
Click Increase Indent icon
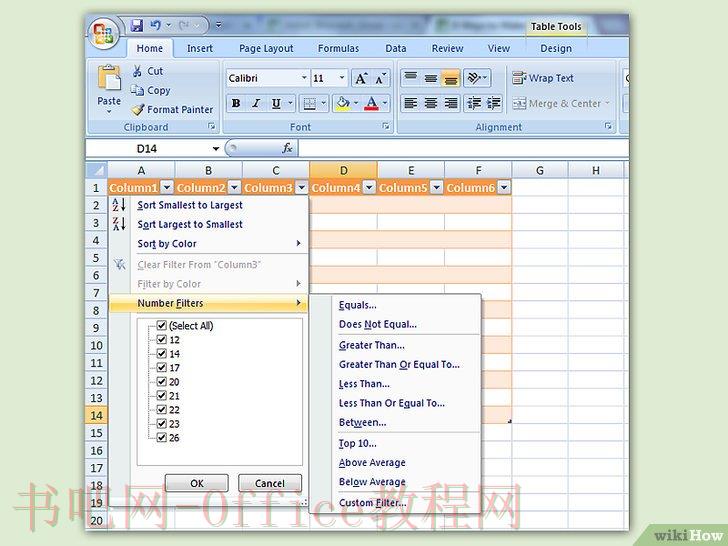pyautogui.click(x=493, y=103)
